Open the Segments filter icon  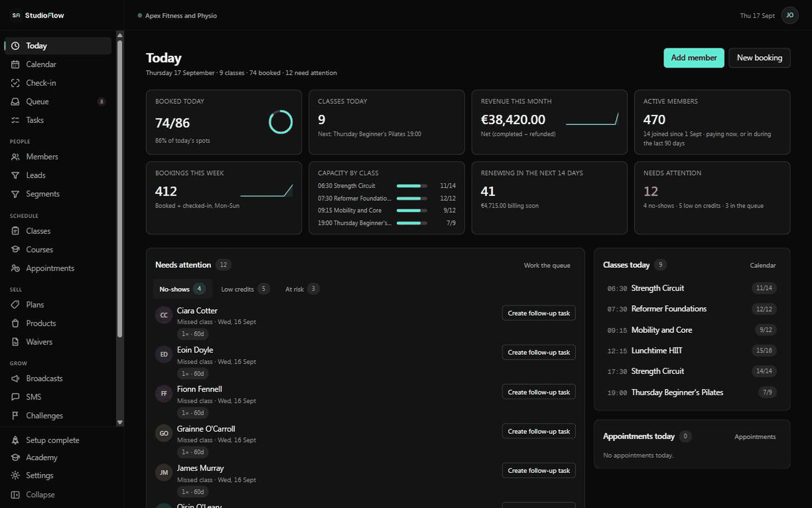pyautogui.click(x=15, y=194)
